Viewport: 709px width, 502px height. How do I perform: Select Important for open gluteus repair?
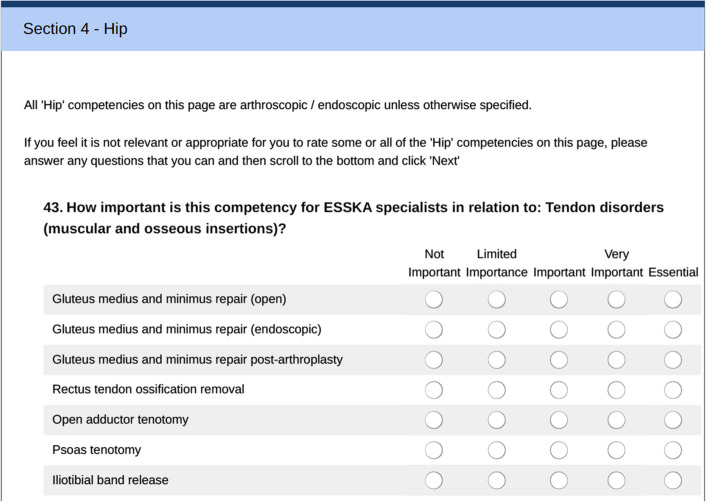[x=558, y=299]
